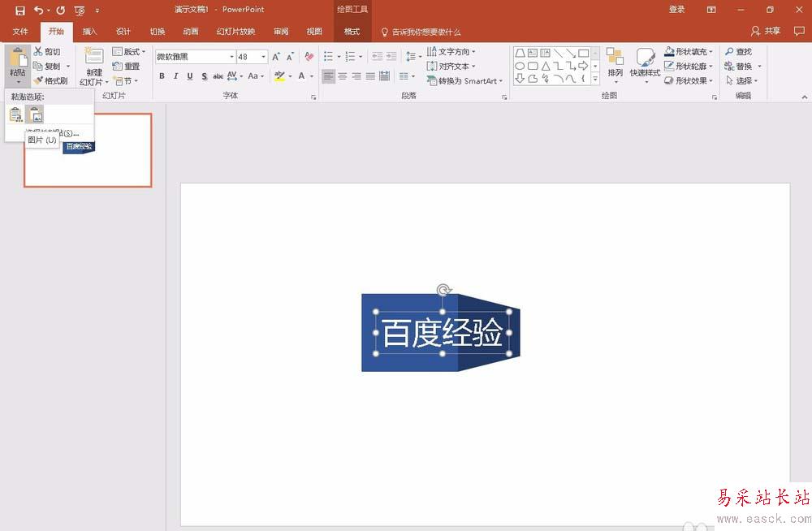Click the rotate handle above the text box
Image resolution: width=812 pixels, height=531 pixels.
pos(443,290)
